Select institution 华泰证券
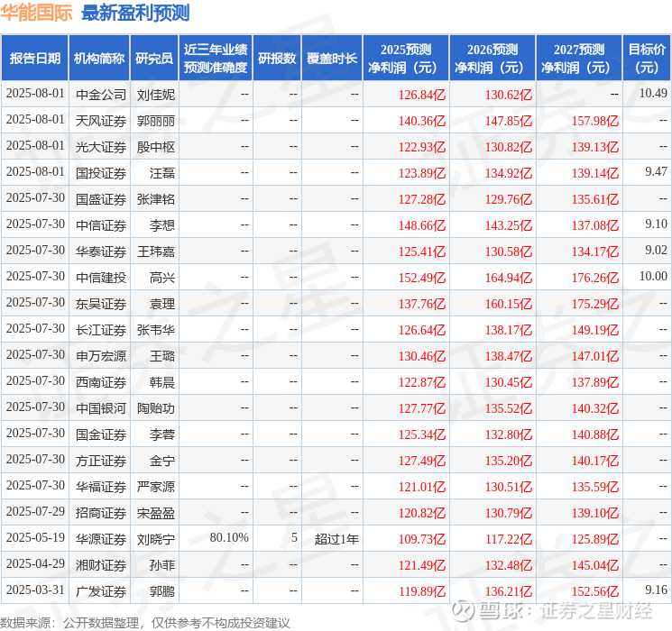The height and width of the screenshot is (631, 672). coord(101,251)
